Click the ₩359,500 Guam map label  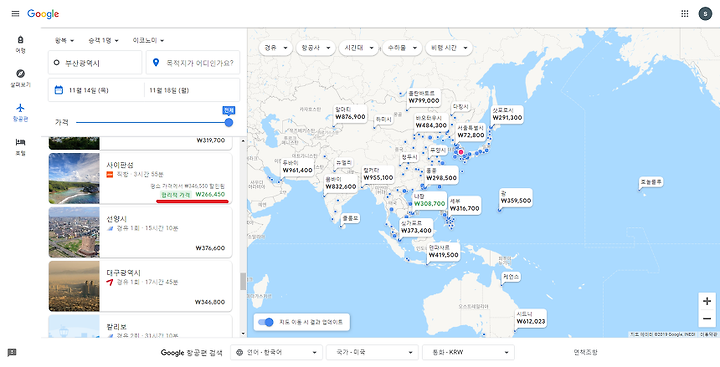tap(516, 197)
